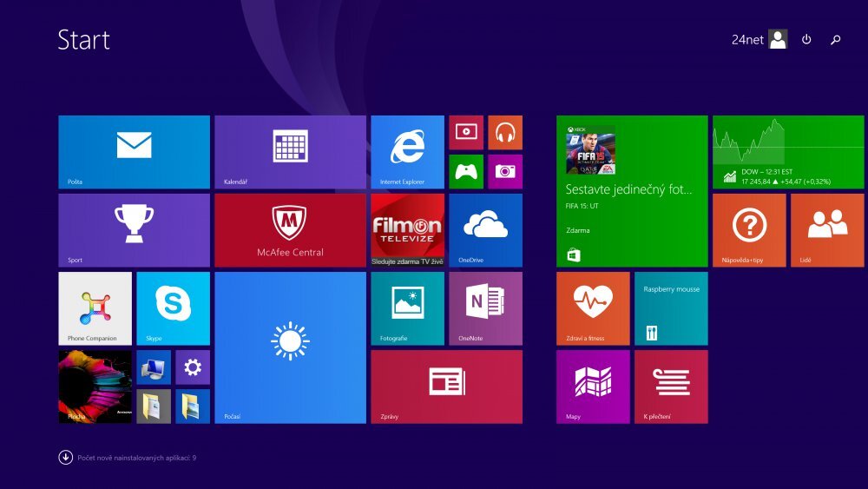Open PC settings gear tile
868x489 pixels.
point(193,367)
